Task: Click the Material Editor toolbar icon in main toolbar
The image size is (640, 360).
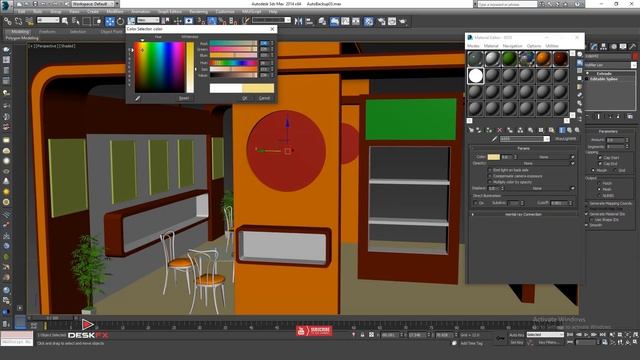Action: [x=369, y=21]
